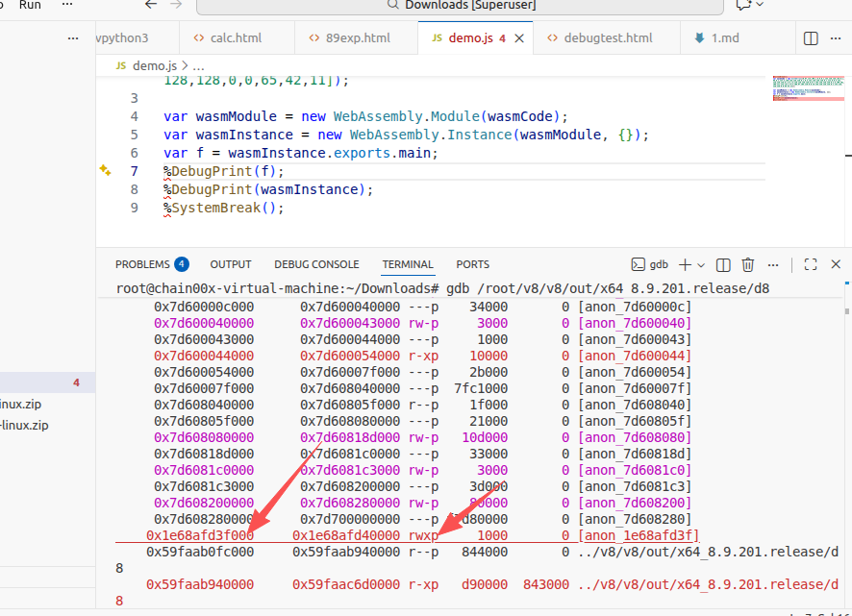The height and width of the screenshot is (616, 852).
Task: Click the 0x7d600044000 r-xp start address
Action: (204, 356)
